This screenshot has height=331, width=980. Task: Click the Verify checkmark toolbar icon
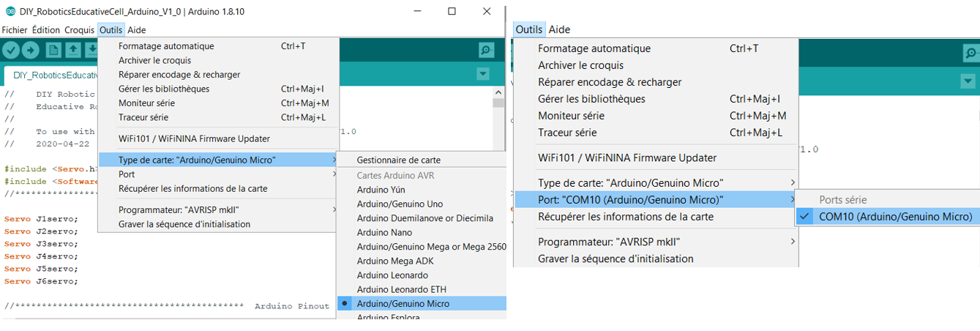coord(10,50)
